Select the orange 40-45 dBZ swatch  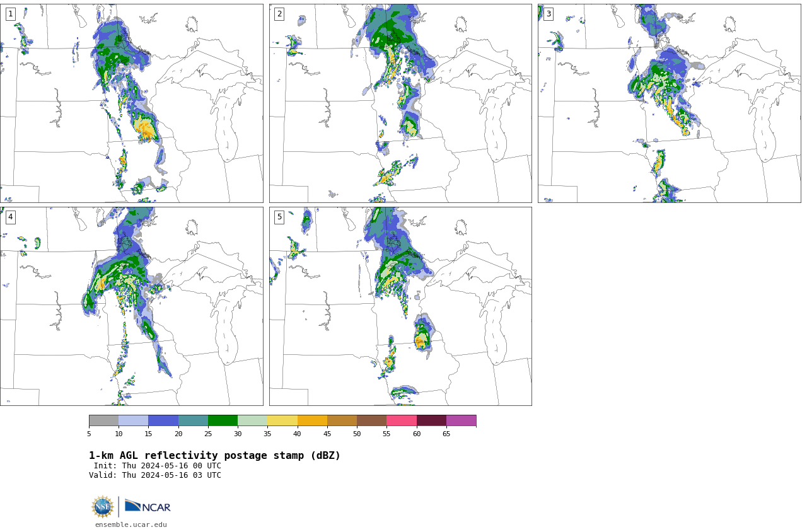point(312,420)
